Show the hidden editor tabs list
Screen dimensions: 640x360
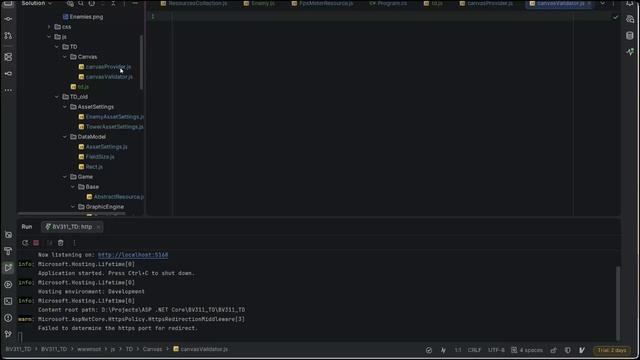pos(602,3)
